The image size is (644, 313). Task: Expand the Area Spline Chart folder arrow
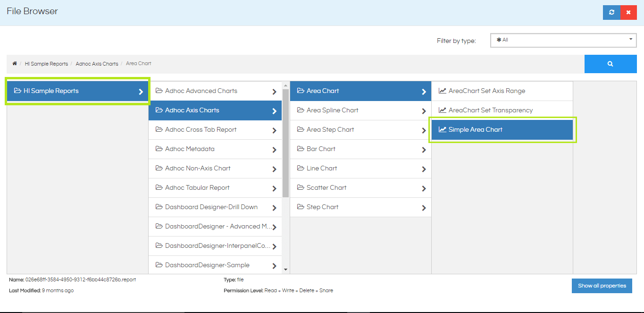click(x=424, y=111)
